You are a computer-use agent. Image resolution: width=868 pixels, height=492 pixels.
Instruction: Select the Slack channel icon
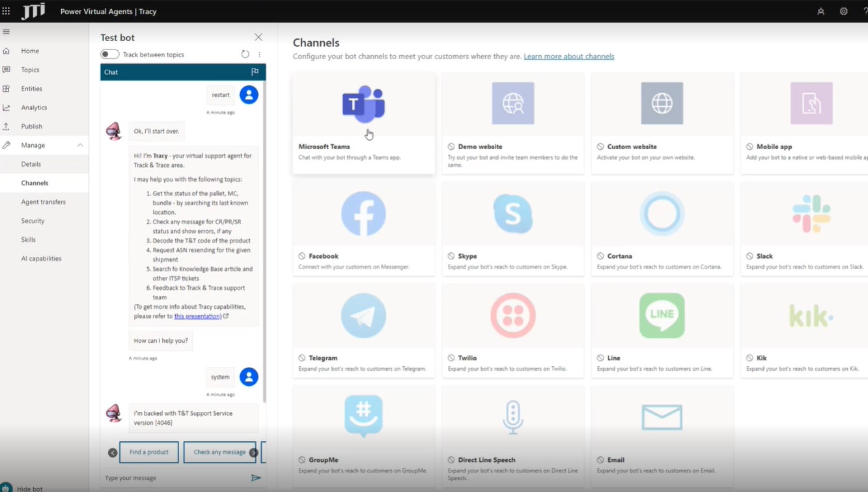point(811,214)
